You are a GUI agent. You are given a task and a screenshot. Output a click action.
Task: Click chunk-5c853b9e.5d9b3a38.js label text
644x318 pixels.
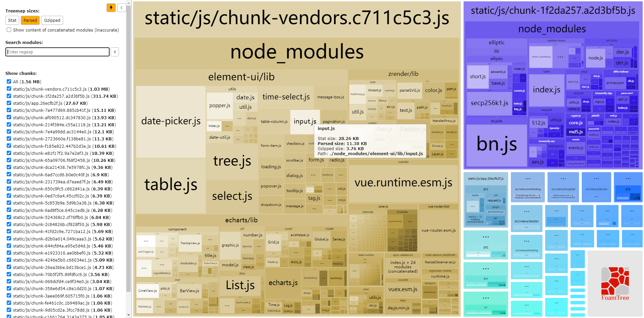pos(64,203)
